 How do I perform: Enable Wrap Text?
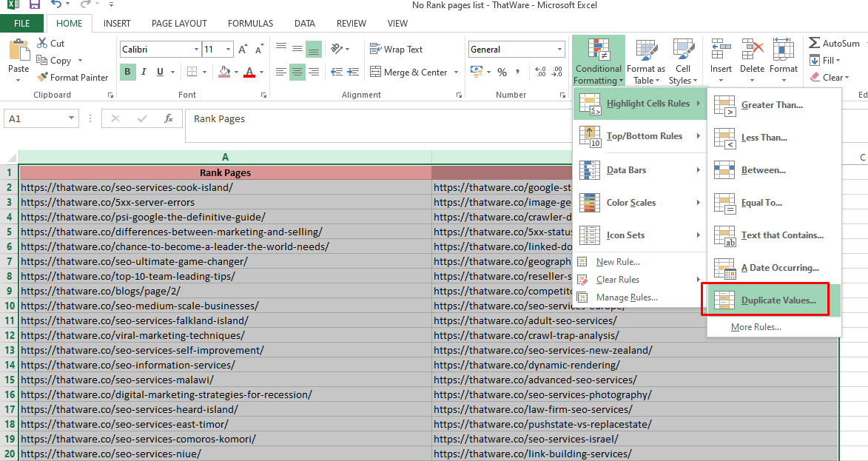397,50
